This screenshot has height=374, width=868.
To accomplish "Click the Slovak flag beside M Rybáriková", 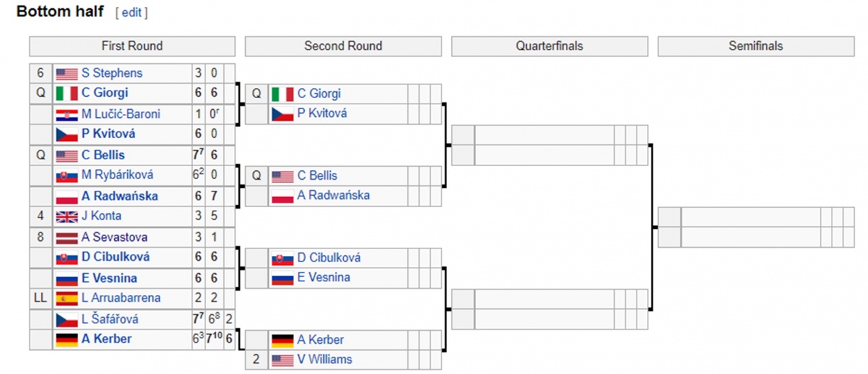I will 67,176.
